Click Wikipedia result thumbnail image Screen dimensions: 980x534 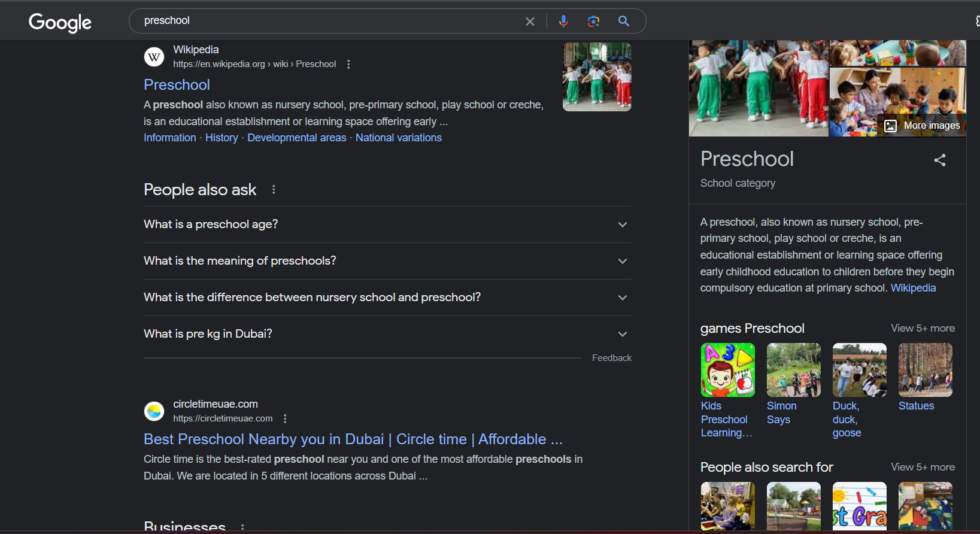coord(597,77)
